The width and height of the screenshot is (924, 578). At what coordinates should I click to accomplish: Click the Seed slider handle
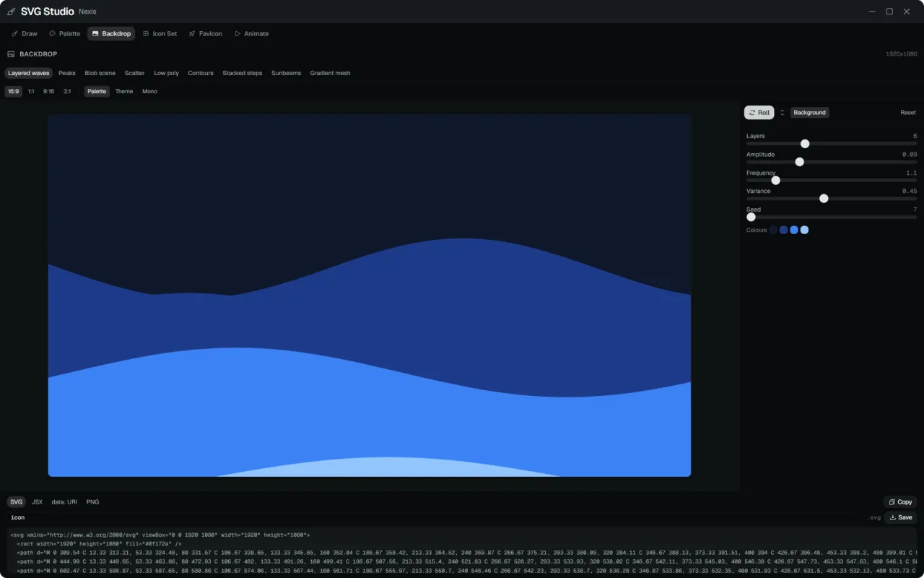pos(751,217)
